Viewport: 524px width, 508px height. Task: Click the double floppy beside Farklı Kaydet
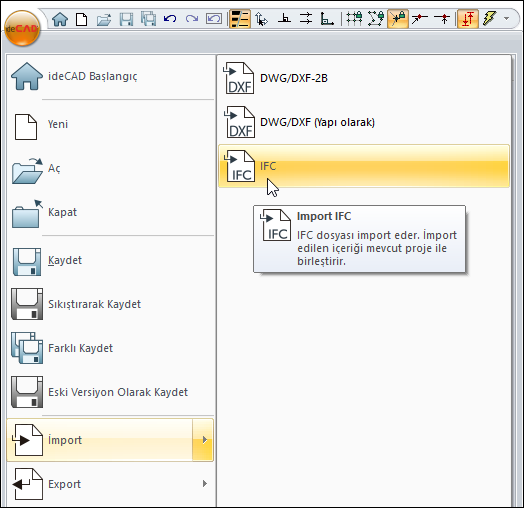27,348
